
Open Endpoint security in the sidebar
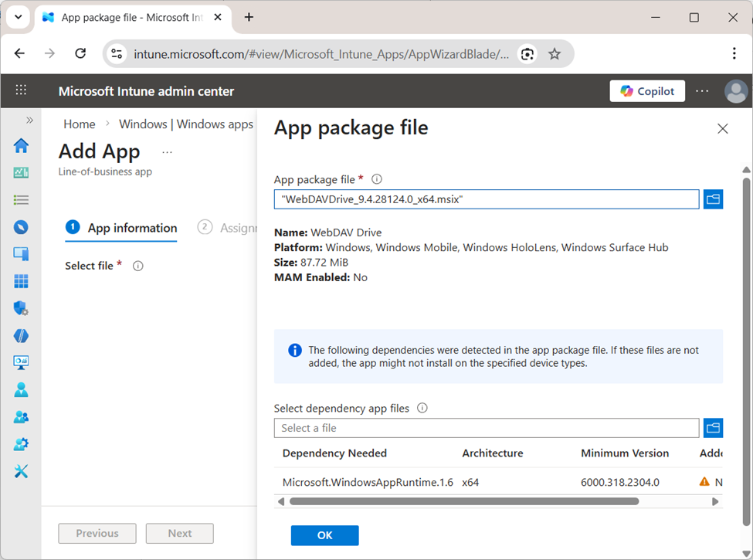[x=21, y=307]
